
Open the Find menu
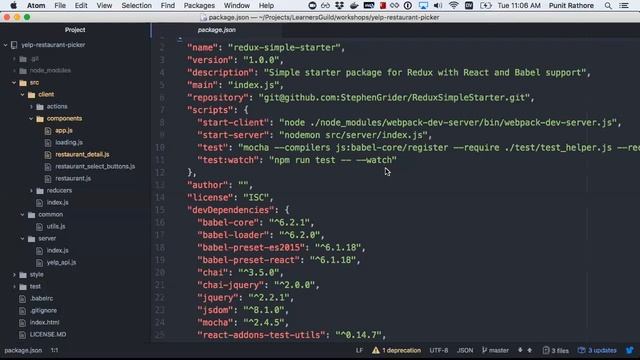pyautogui.click(x=167, y=5)
